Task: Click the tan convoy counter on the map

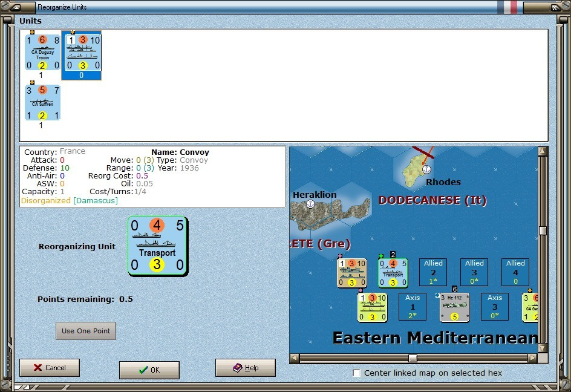Action: [x=352, y=273]
